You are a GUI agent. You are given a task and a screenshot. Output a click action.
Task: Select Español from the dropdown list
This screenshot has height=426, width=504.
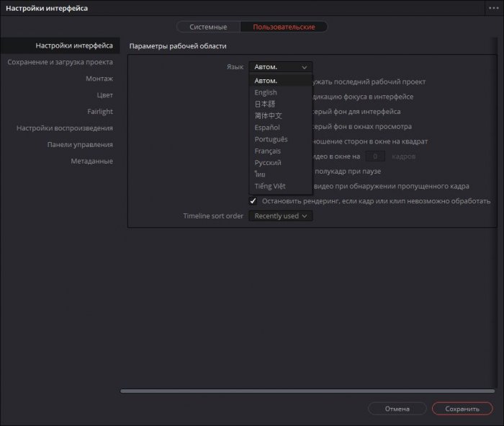pos(267,128)
